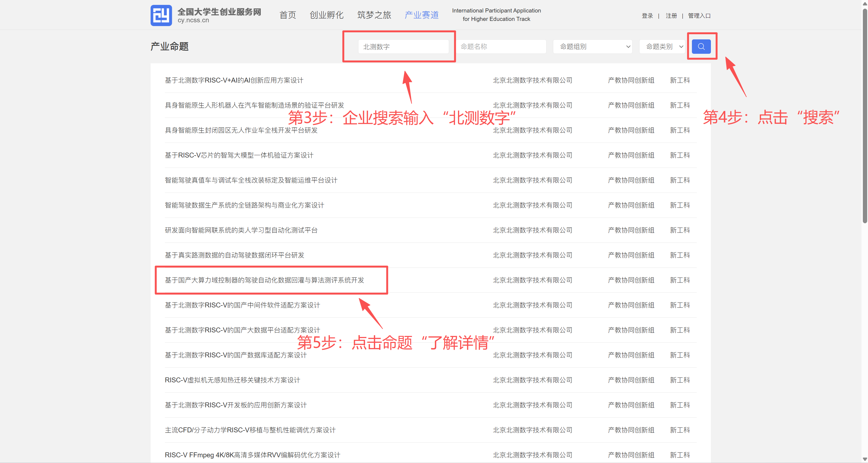This screenshot has width=868, height=463.
Task: Open RISC-V FFmpeg 4K/8K高清多媒体RVV编解码优化方案设计
Action: pyautogui.click(x=252, y=455)
